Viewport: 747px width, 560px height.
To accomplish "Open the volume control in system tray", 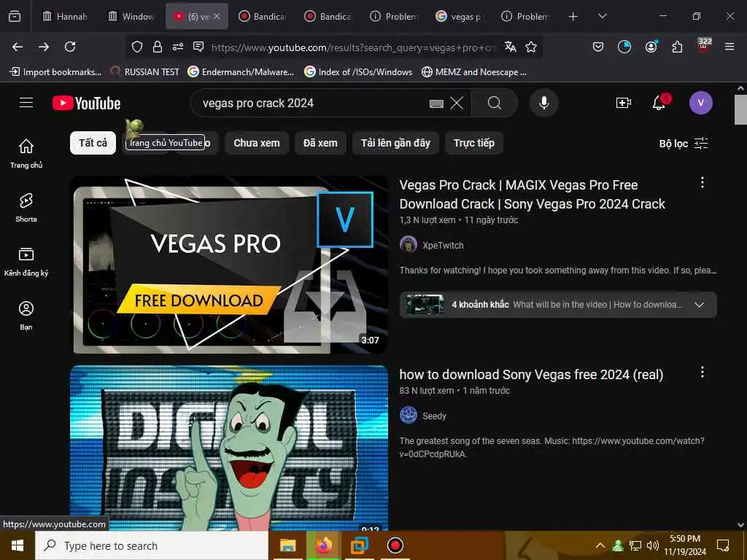I will pyautogui.click(x=653, y=545).
